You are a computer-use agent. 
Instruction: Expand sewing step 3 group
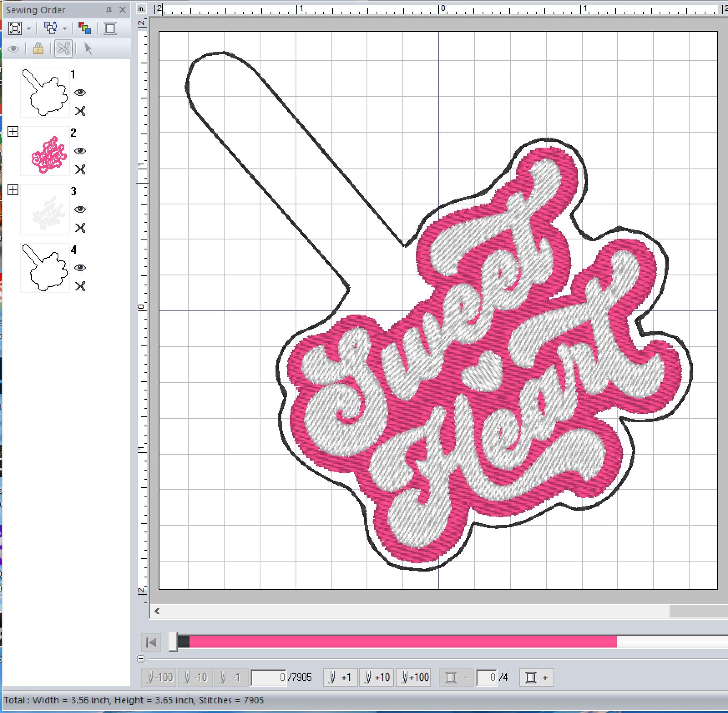coord(13,190)
